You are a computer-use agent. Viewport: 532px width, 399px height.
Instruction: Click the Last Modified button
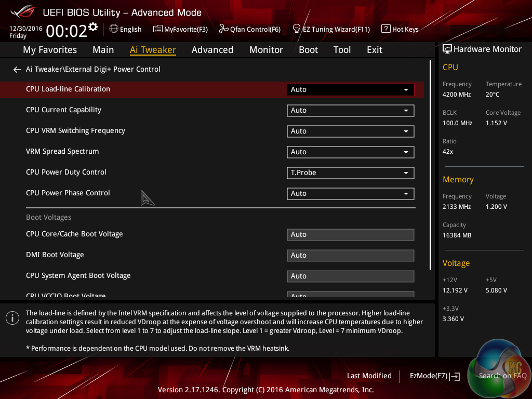[369, 376]
